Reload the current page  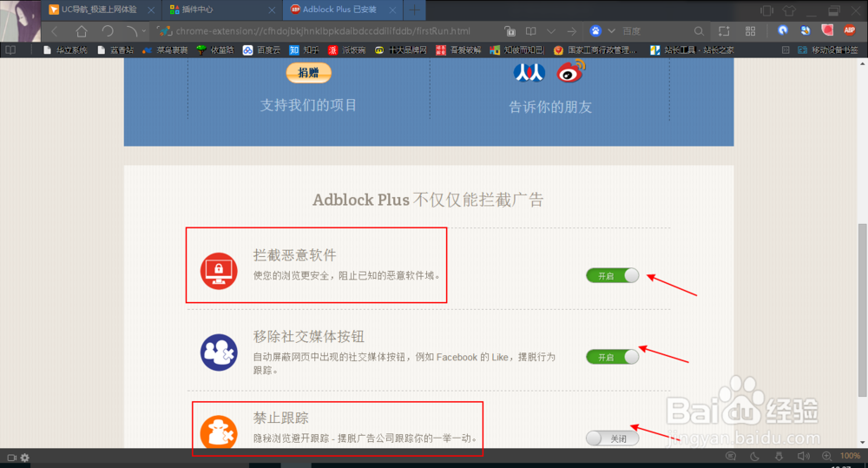pyautogui.click(x=108, y=31)
